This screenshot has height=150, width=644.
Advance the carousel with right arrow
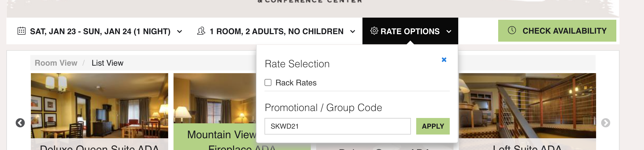(x=606, y=123)
